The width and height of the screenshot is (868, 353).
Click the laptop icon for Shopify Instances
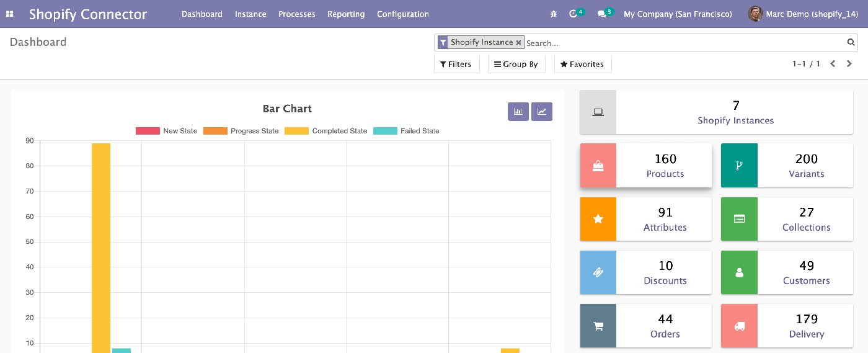(x=598, y=112)
